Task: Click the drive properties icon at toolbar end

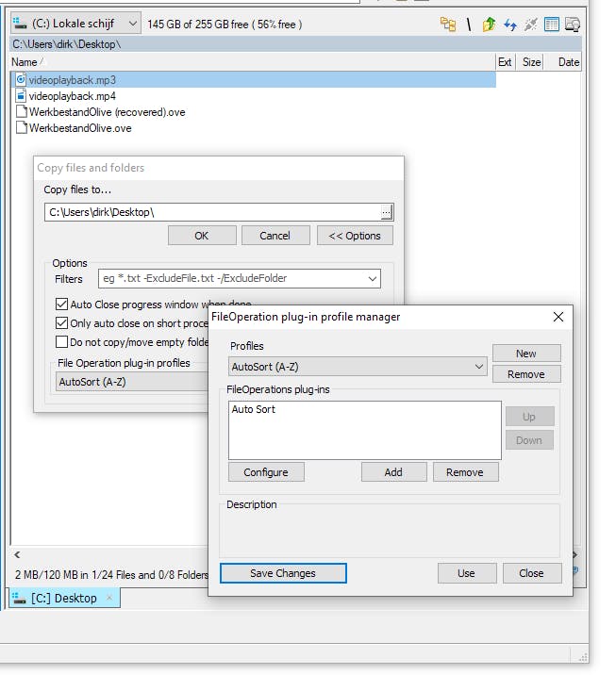Action: click(573, 25)
